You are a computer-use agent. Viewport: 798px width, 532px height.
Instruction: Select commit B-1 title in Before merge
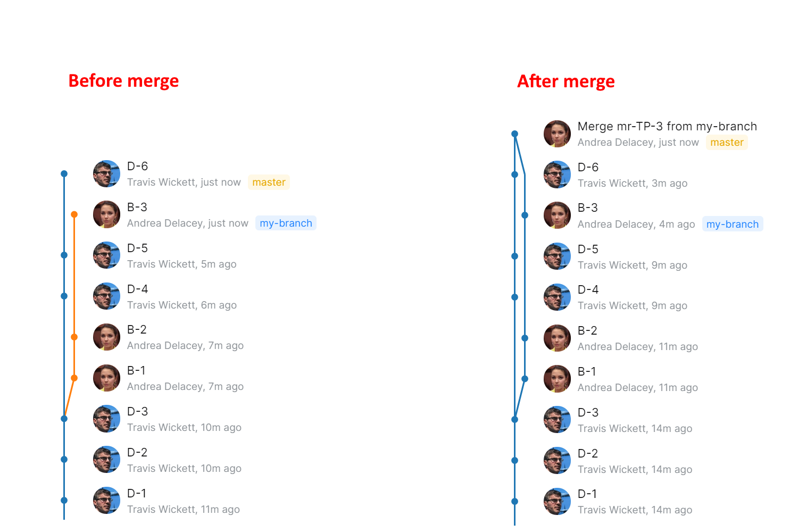pos(136,370)
